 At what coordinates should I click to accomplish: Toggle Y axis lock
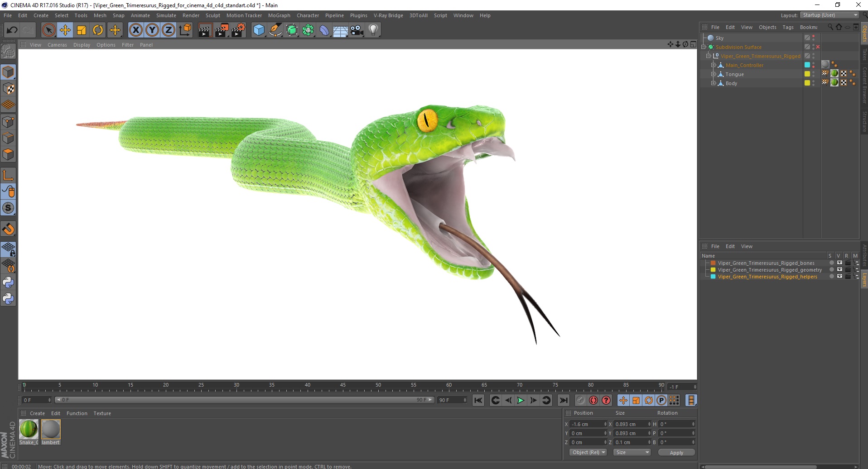pyautogui.click(x=152, y=30)
